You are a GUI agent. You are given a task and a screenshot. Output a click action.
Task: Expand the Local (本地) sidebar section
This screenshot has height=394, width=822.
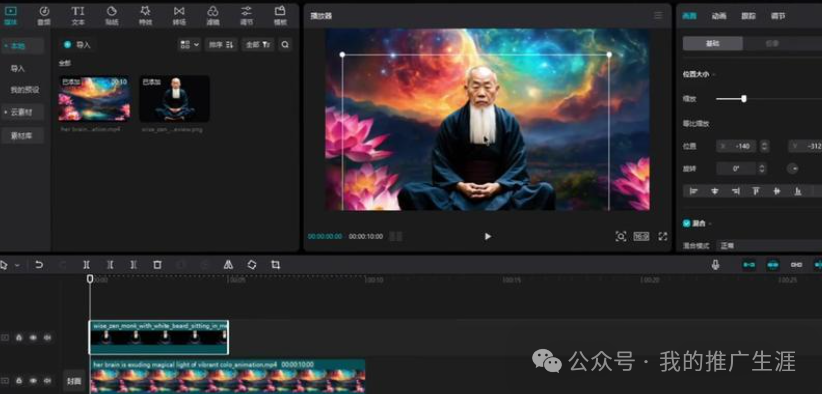22,46
